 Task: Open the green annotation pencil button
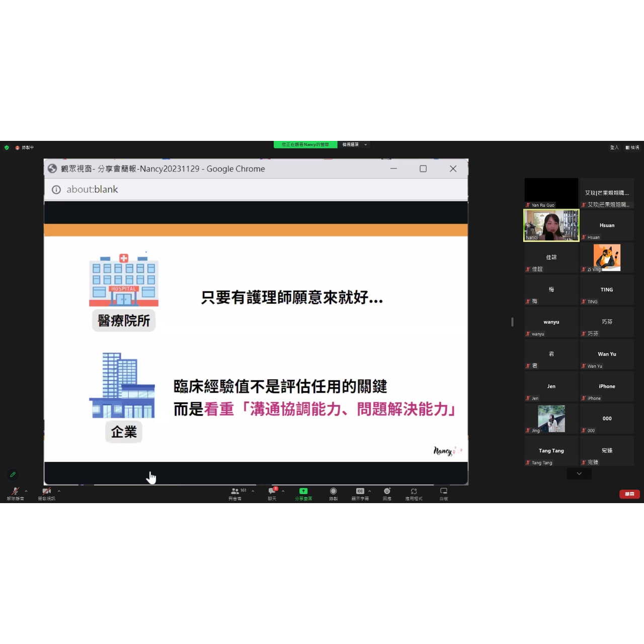click(13, 474)
